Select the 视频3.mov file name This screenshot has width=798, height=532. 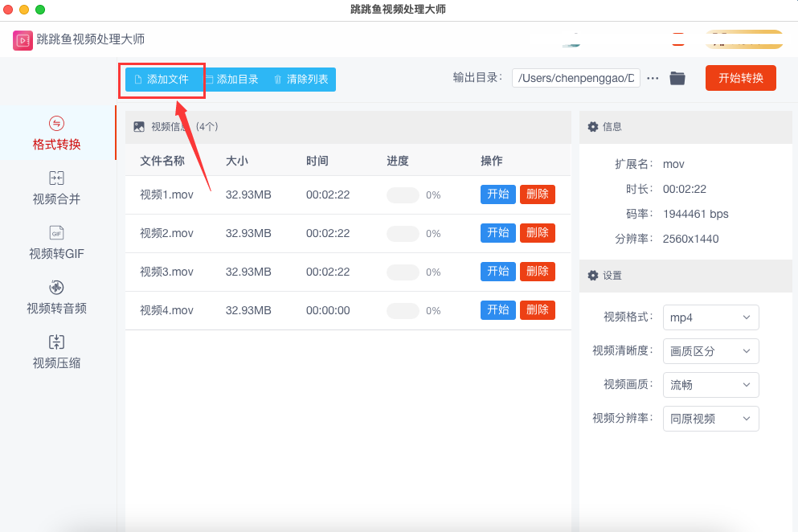coord(166,272)
